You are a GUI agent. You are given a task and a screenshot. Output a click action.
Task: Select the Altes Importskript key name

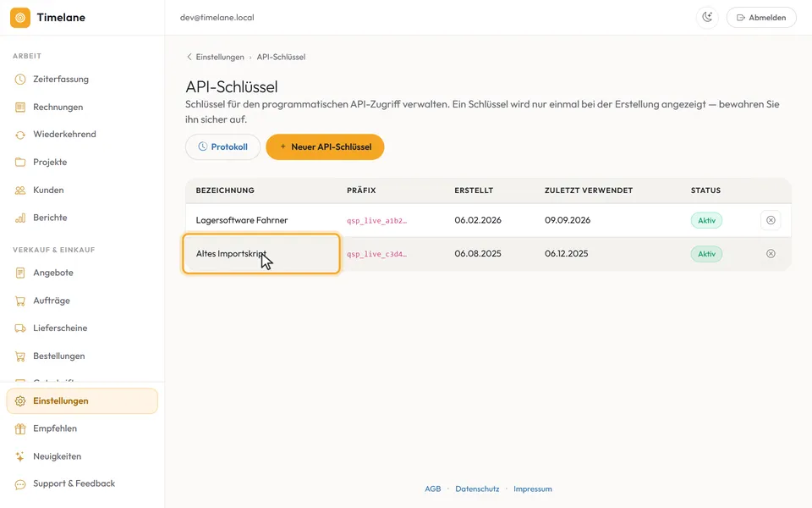pos(231,254)
